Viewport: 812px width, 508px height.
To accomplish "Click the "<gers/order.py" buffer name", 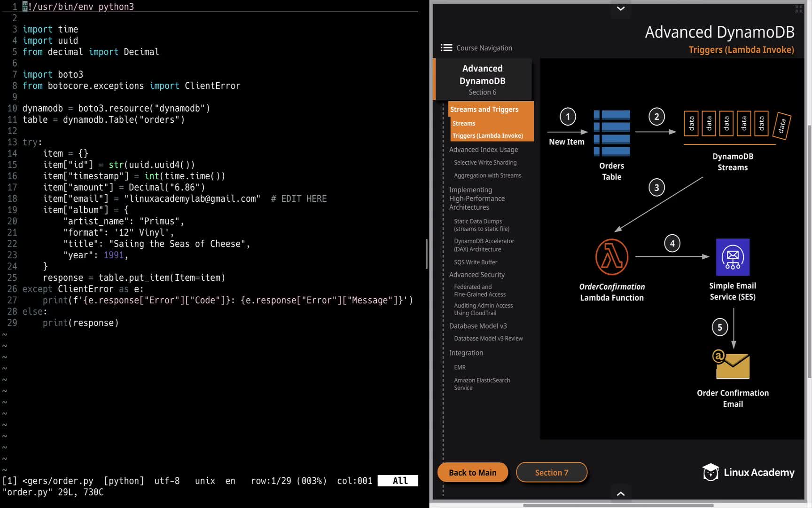I will (x=58, y=481).
